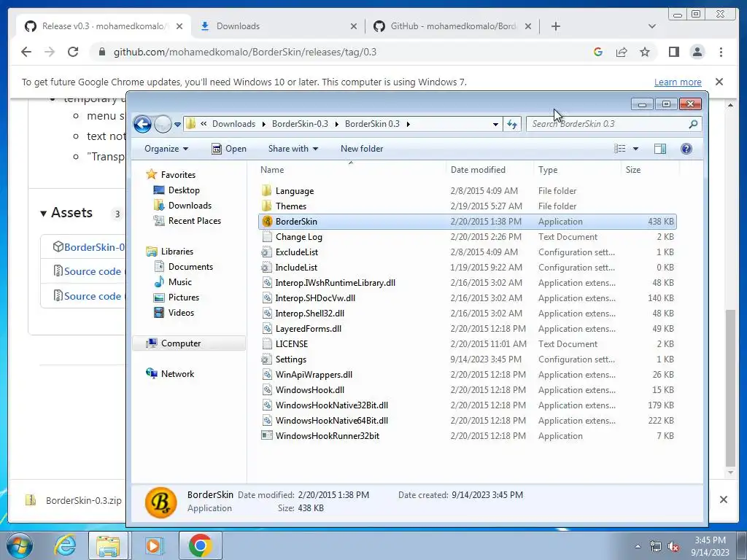Click Downloads in the breadcrumb path
This screenshot has width=747, height=560.
[x=233, y=124]
